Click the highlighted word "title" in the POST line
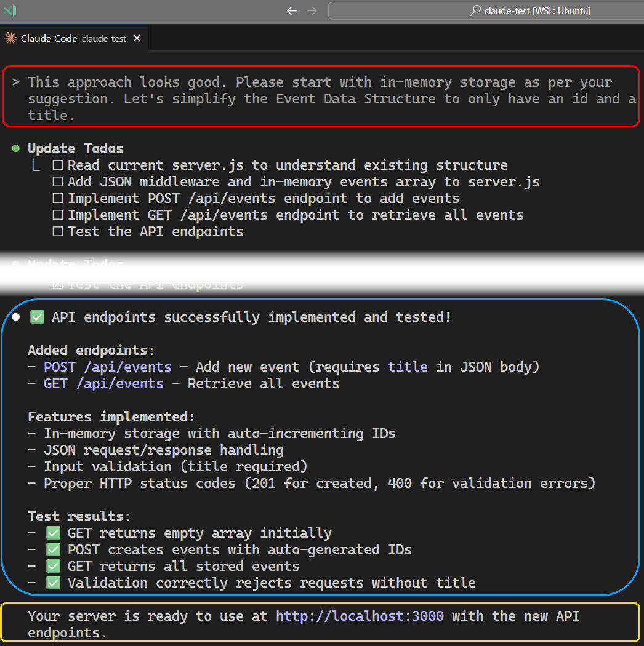This screenshot has width=644, height=646. [x=408, y=367]
